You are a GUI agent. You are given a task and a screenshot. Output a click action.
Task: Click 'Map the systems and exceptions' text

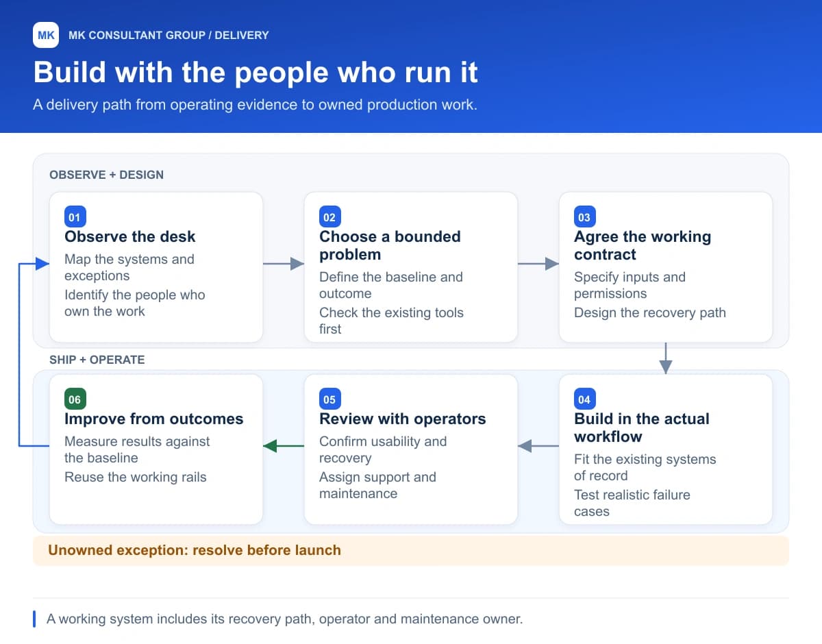coord(129,267)
